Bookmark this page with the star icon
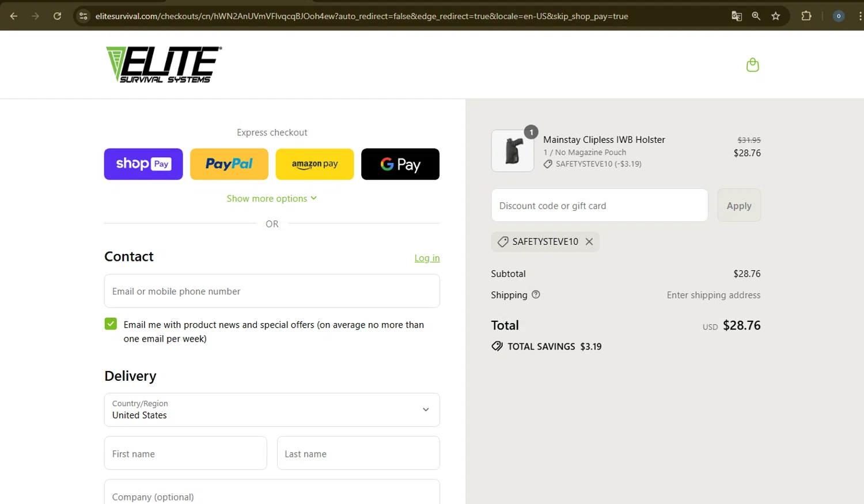864x504 pixels. 776,16
